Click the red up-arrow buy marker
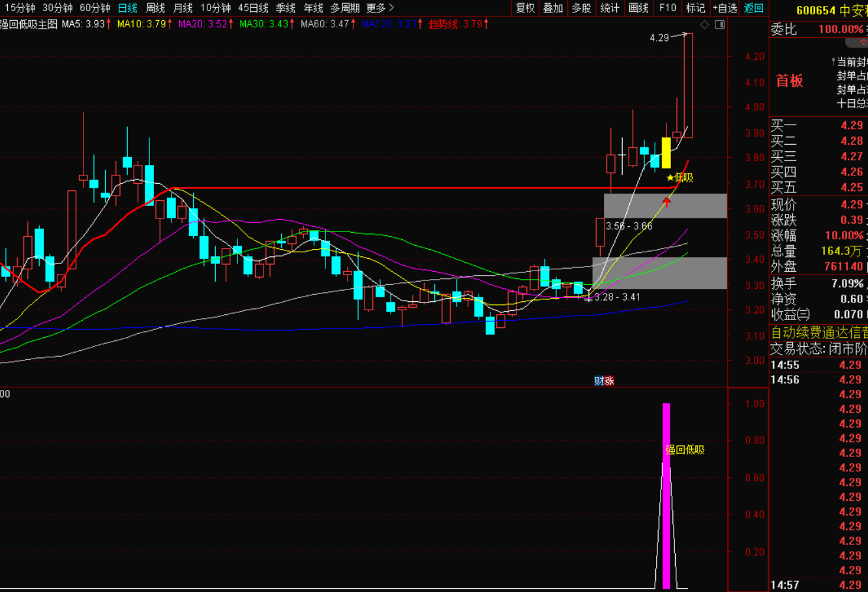This screenshot has width=868, height=592. [x=666, y=203]
